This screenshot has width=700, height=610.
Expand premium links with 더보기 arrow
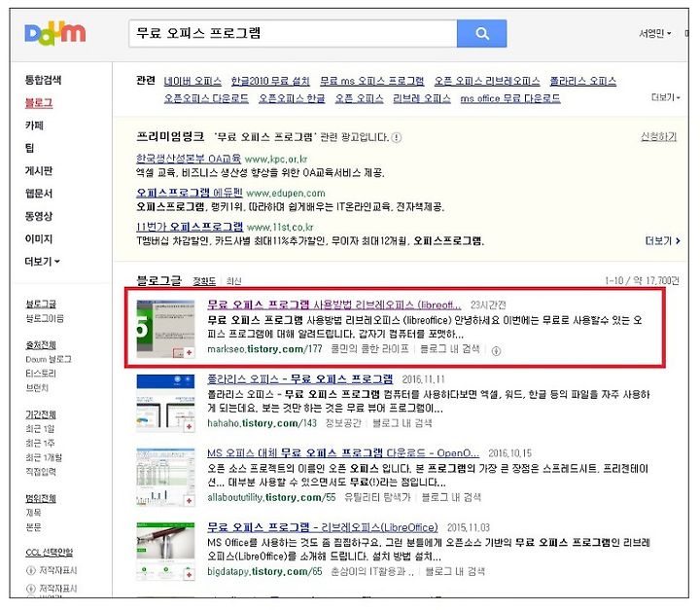coord(662,241)
